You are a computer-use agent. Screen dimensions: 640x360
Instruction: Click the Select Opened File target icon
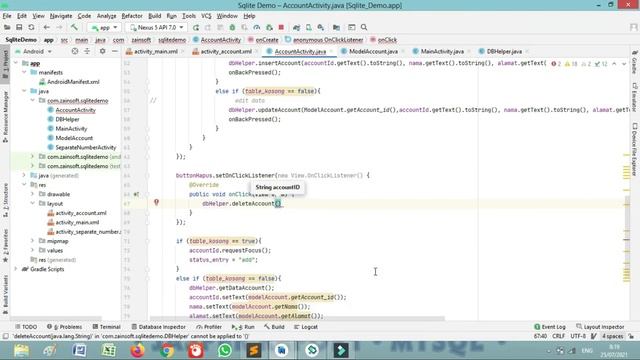(x=75, y=51)
